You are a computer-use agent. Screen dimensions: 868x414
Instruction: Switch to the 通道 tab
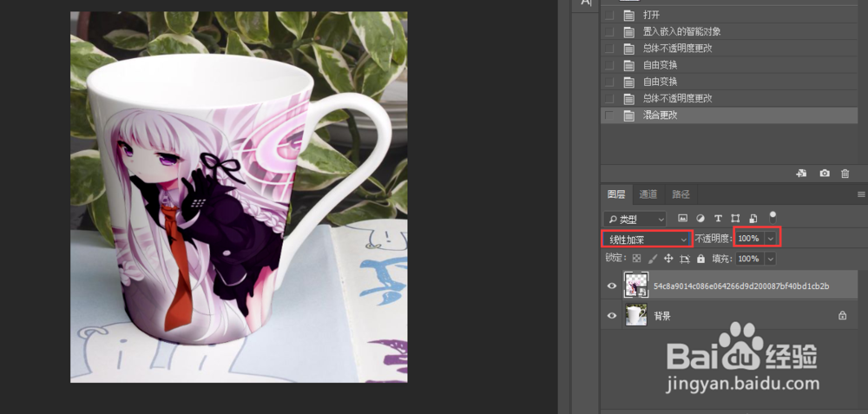pyautogui.click(x=648, y=194)
